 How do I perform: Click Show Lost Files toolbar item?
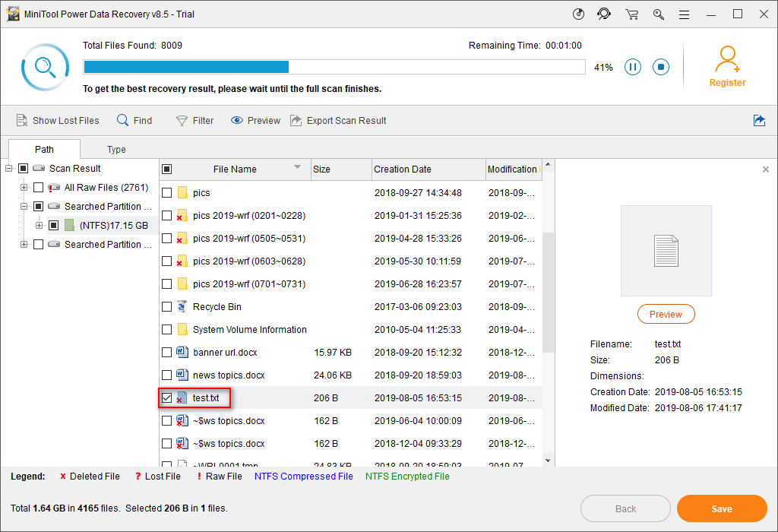[58, 121]
